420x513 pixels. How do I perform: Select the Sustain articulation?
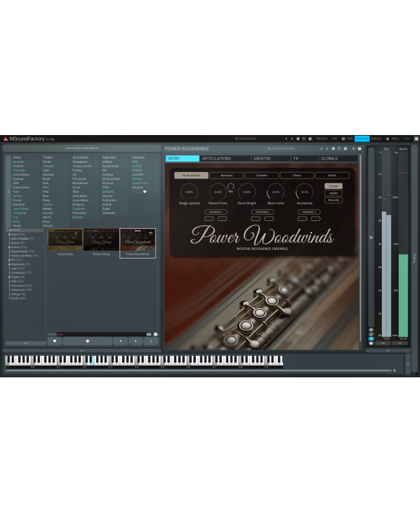(x=333, y=186)
